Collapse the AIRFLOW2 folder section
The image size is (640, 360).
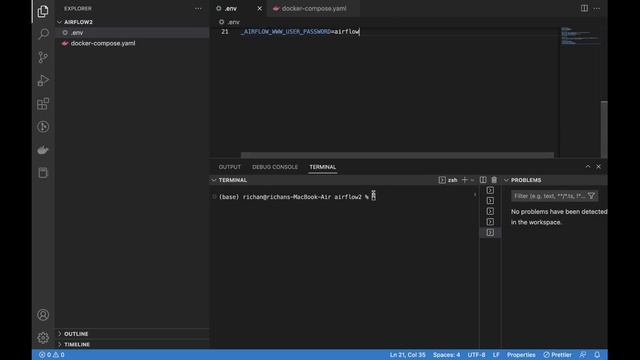pos(132,22)
